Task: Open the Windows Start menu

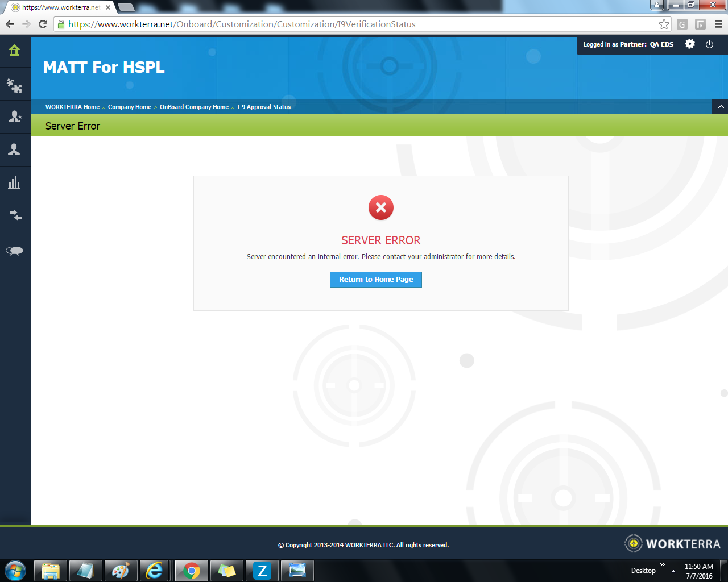Action: tap(15, 571)
